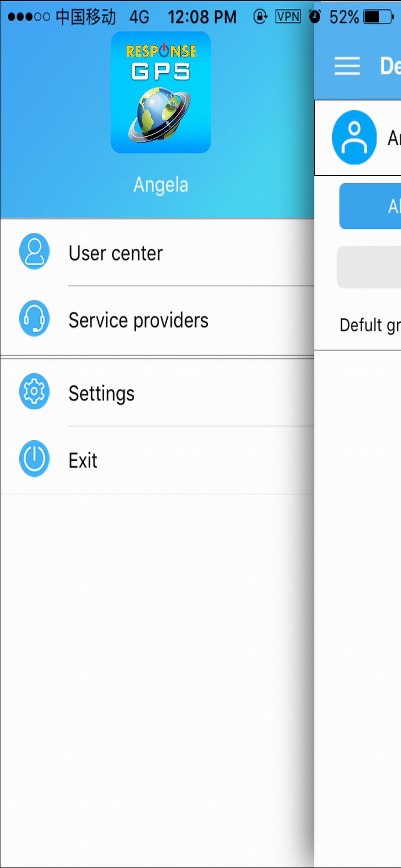
Task: Tap the Response GPS app logo
Action: click(161, 92)
